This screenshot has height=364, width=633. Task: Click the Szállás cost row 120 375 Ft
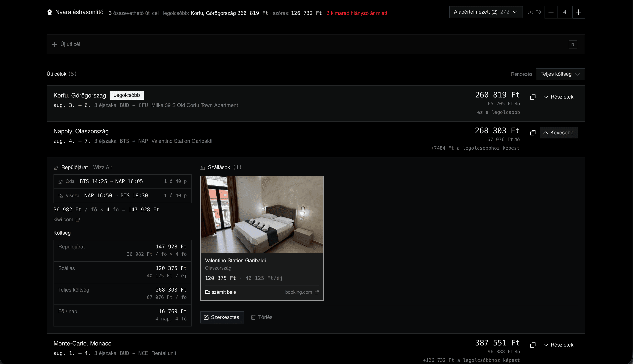123,272
